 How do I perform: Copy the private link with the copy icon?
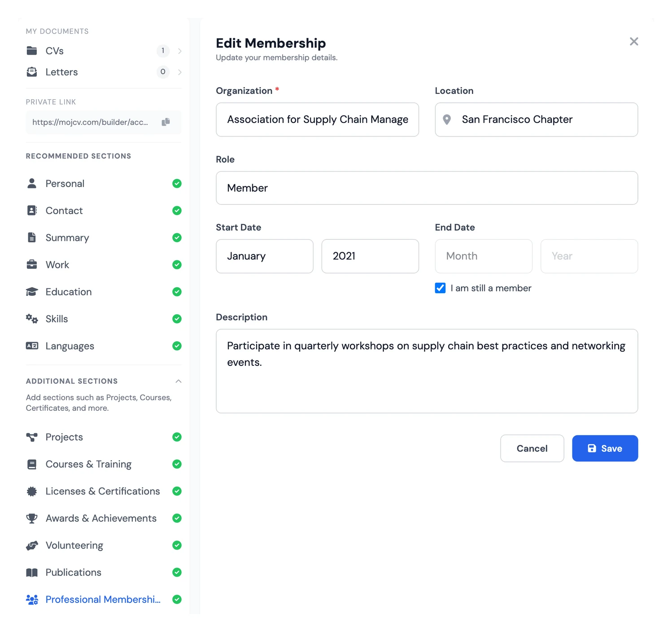(166, 122)
